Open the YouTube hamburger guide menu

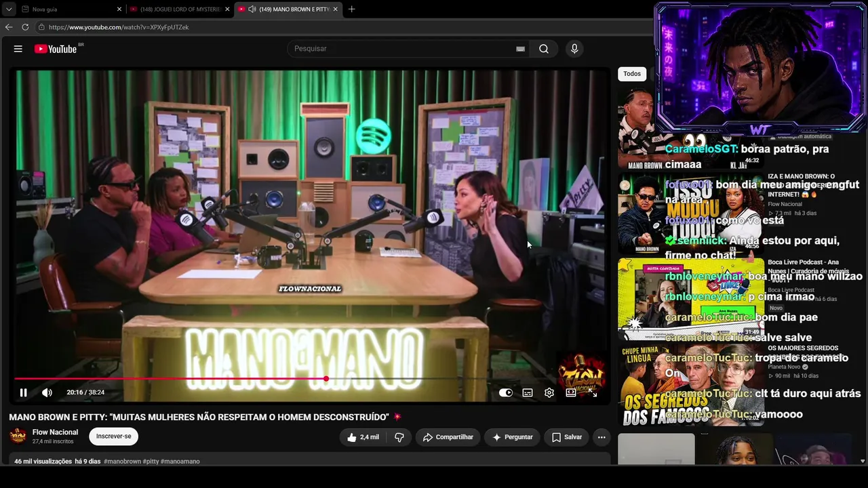click(18, 49)
